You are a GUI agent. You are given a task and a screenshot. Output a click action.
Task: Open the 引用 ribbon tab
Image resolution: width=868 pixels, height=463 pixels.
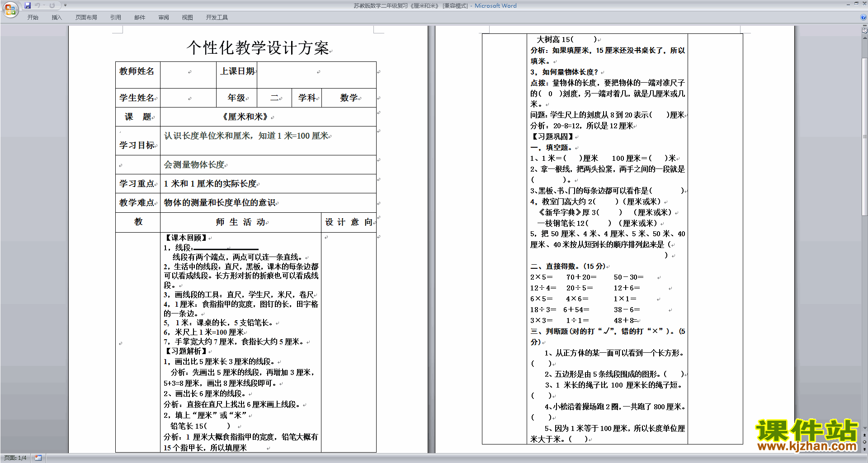[115, 18]
